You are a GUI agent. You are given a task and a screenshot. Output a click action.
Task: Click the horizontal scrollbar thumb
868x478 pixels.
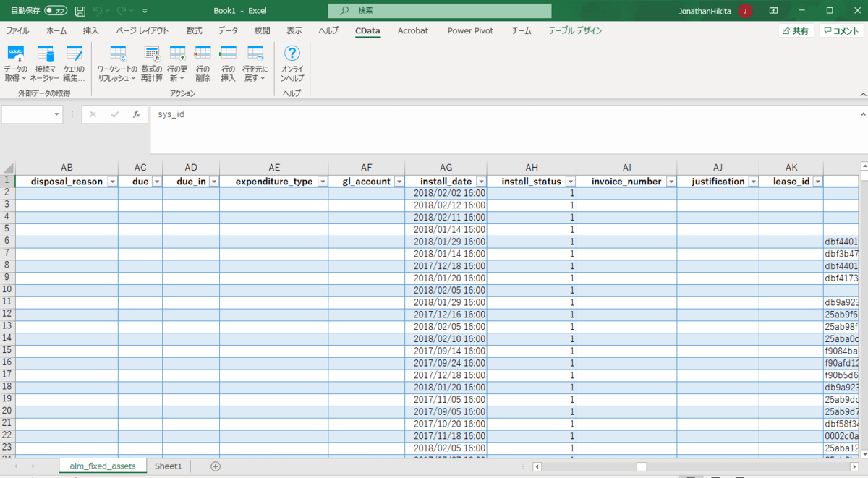coord(641,466)
